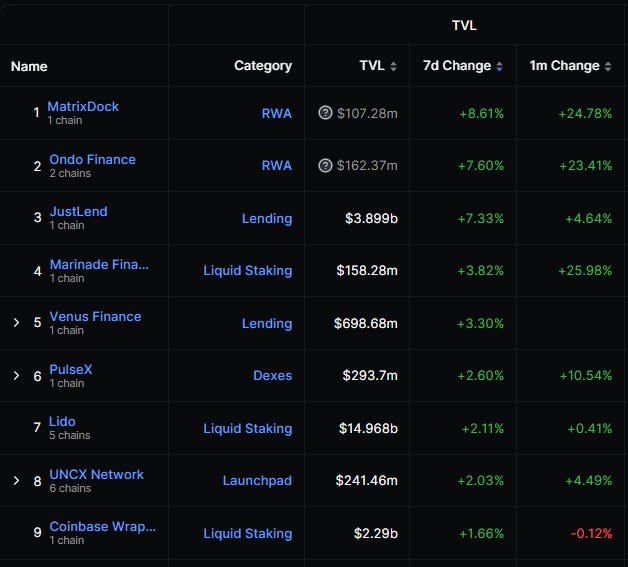Click RWA category in MatrixDock row
628x567 pixels.
coord(277,113)
